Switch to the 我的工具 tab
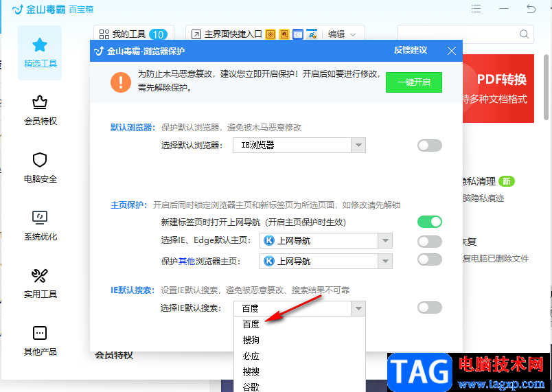 click(134, 34)
